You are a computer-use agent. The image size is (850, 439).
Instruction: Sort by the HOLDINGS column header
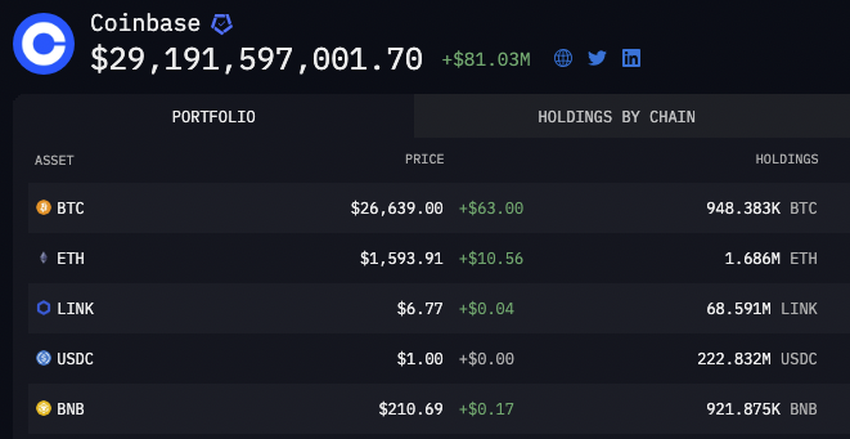(787, 159)
